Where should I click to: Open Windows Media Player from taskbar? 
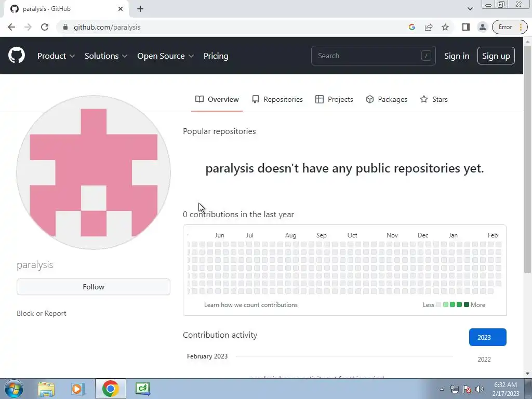(78, 389)
